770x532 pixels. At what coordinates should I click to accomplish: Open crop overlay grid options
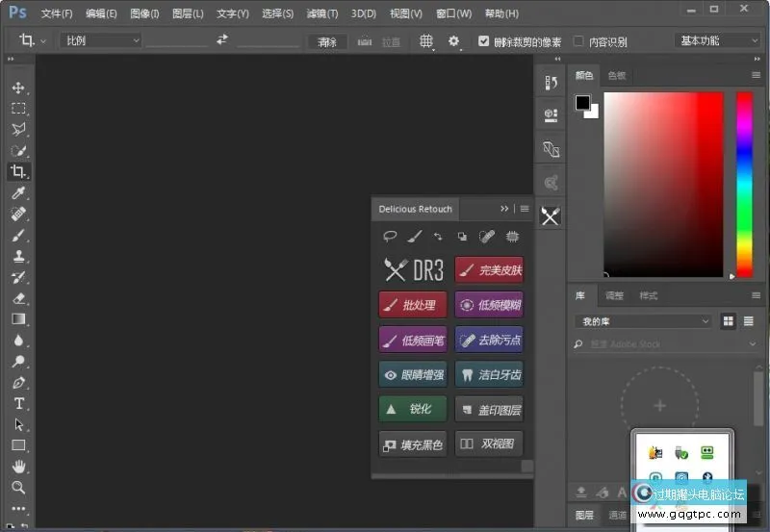click(426, 41)
